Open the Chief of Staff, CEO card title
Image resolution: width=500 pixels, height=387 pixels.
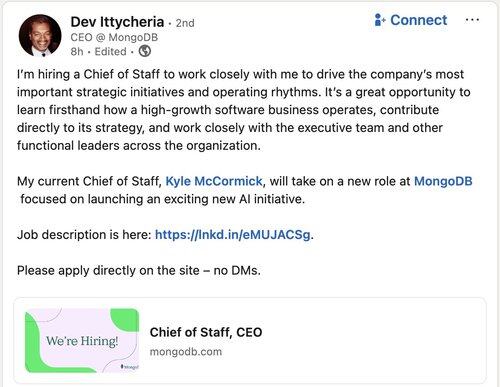tap(206, 332)
